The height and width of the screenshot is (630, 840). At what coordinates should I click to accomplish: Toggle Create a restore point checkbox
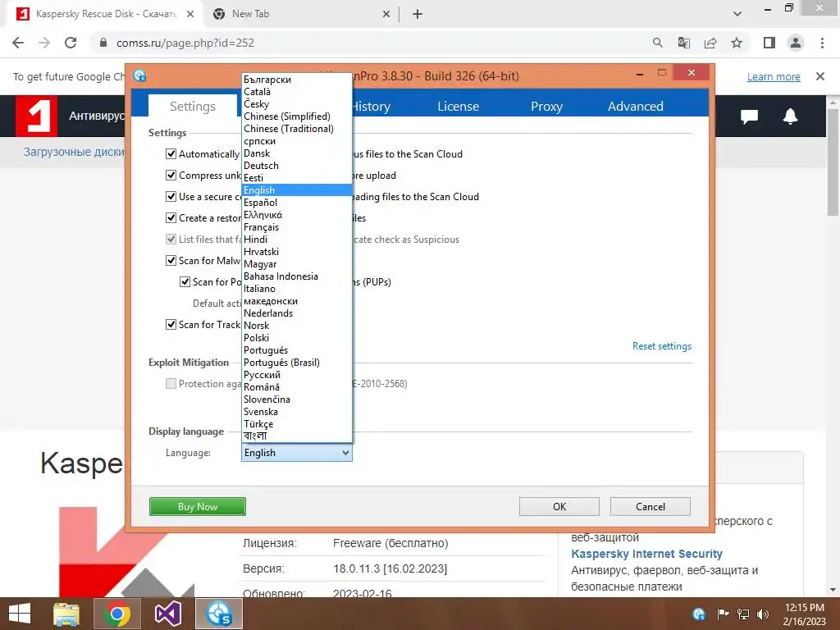pos(171,218)
